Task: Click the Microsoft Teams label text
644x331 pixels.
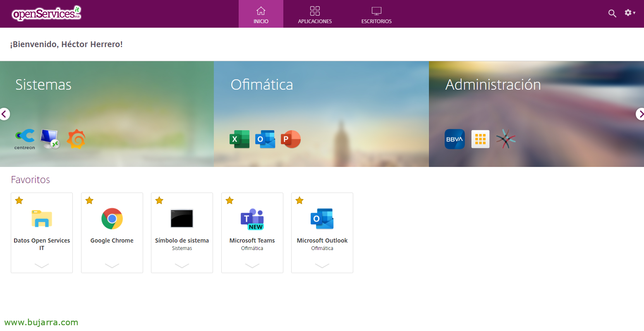Action: [x=252, y=241]
